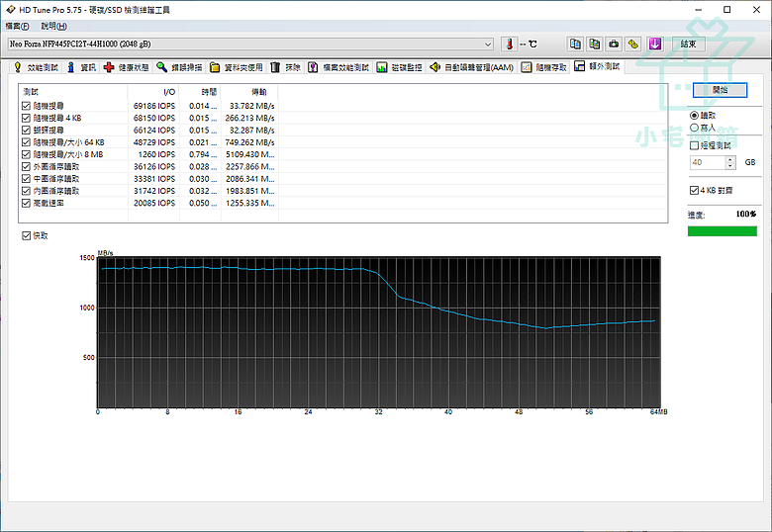This screenshot has height=532, width=772.
Task: Uncheck the test row with 31742 IOPS
Action: [26, 191]
